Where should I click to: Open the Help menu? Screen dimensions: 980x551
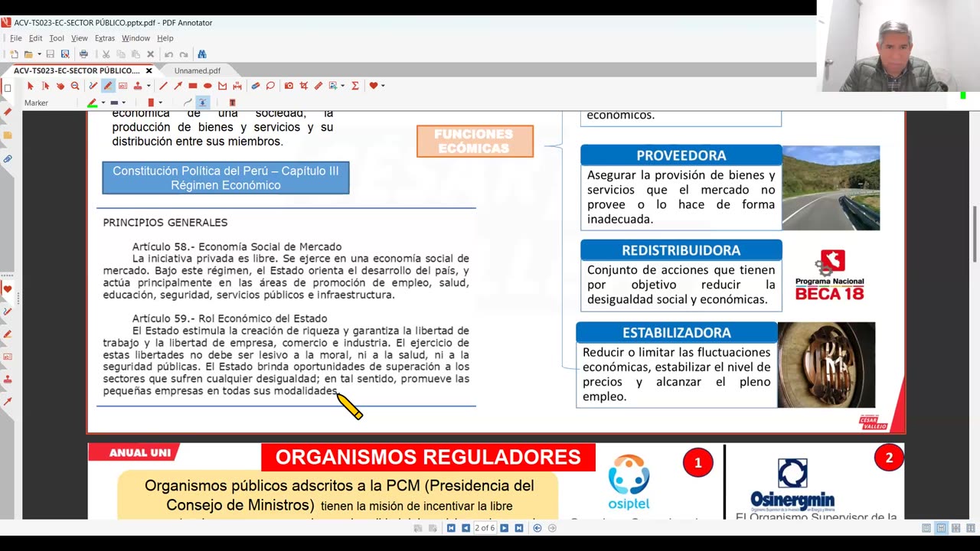(x=165, y=38)
